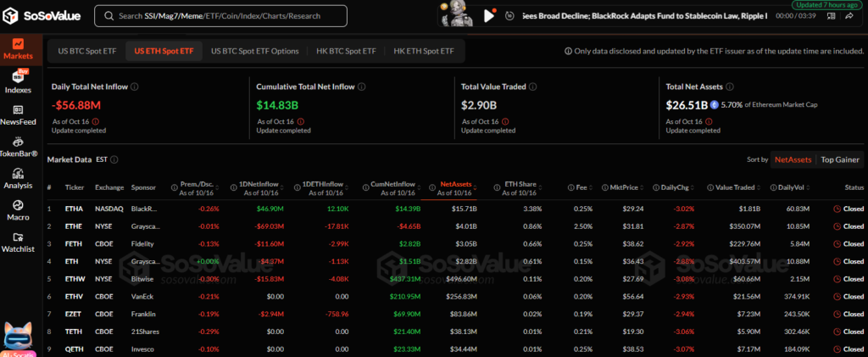The height and width of the screenshot is (357, 868).
Task: Click the info icon beside Daily Total Net Inflow
Action: (136, 86)
